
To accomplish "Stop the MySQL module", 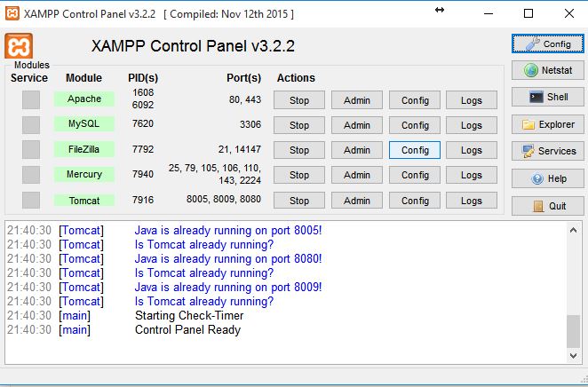I will coord(298,125).
